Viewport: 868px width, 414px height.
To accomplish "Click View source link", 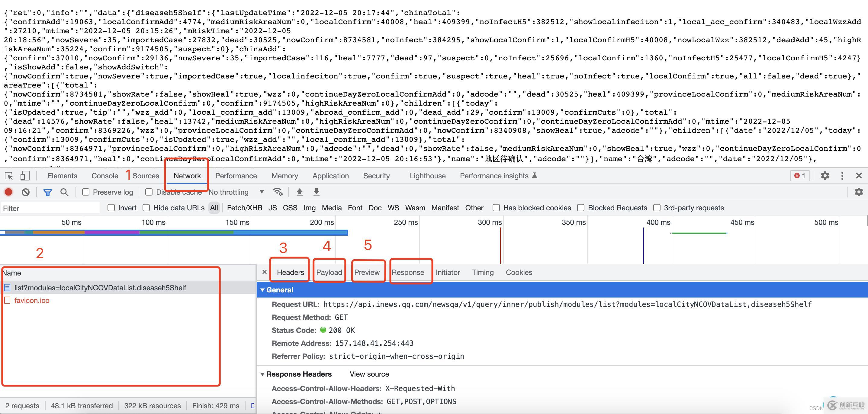I will point(369,374).
